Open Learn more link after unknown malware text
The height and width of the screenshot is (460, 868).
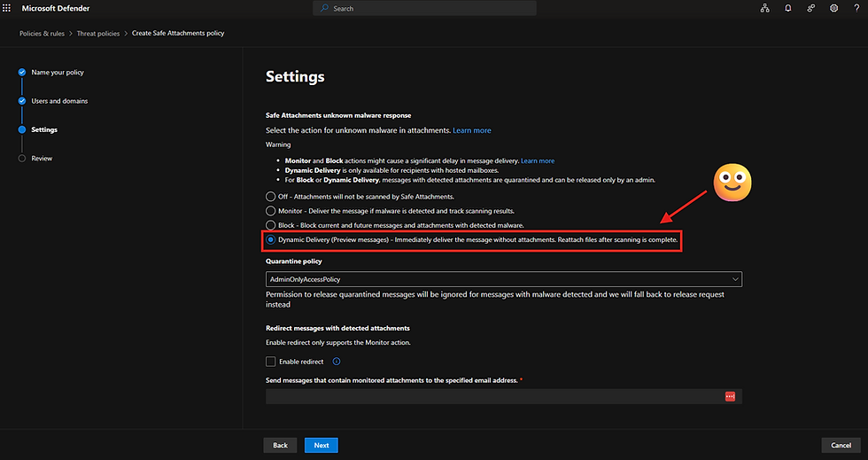pyautogui.click(x=471, y=130)
